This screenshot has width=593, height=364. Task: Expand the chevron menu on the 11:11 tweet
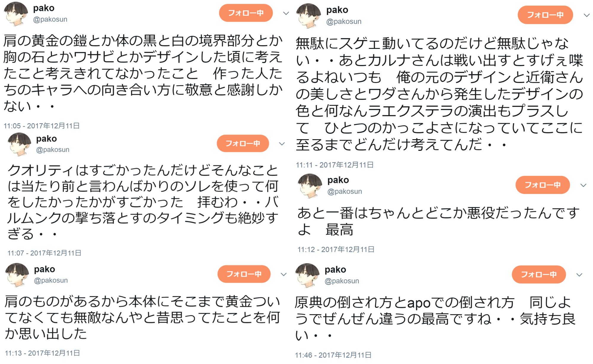(586, 15)
